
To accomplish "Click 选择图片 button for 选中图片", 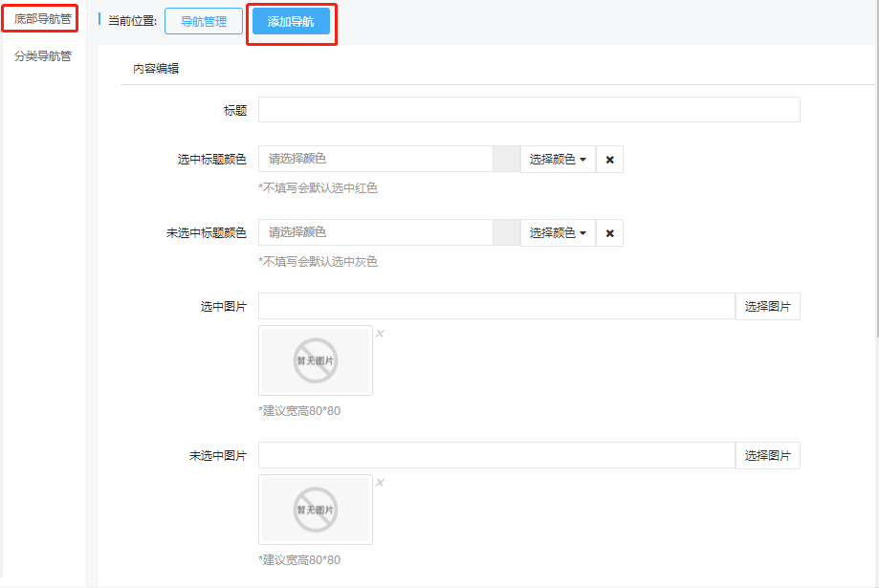I will 767,306.
